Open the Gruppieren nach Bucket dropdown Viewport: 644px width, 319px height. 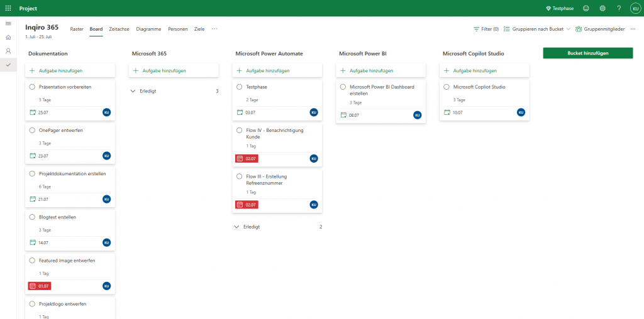point(537,29)
